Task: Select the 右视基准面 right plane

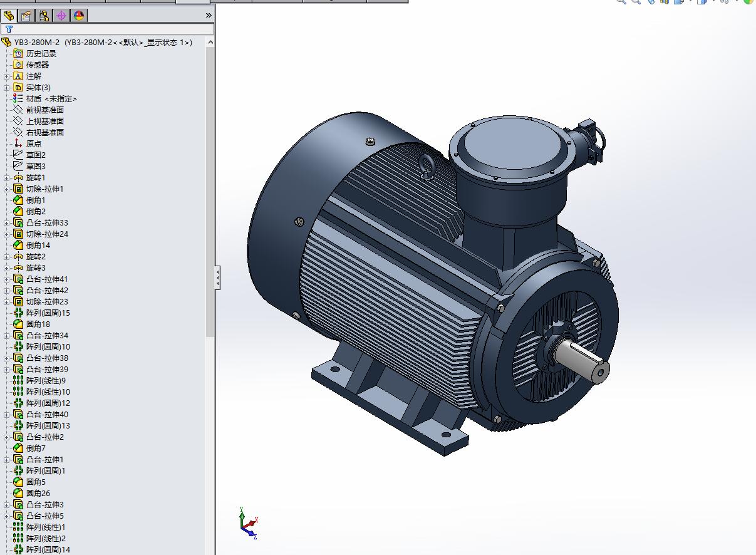Action: coord(38,132)
